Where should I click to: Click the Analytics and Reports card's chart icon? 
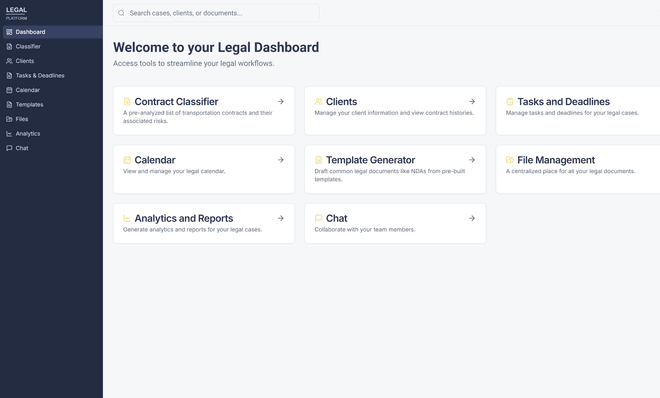(127, 218)
